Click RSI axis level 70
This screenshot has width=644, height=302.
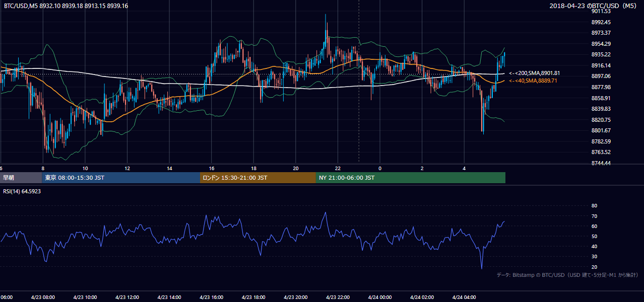[x=594, y=216]
